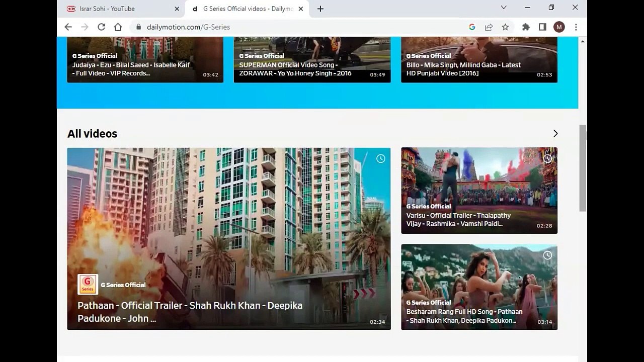The width and height of the screenshot is (644, 362).
Task: Open the browser home page icon
Action: point(118,27)
